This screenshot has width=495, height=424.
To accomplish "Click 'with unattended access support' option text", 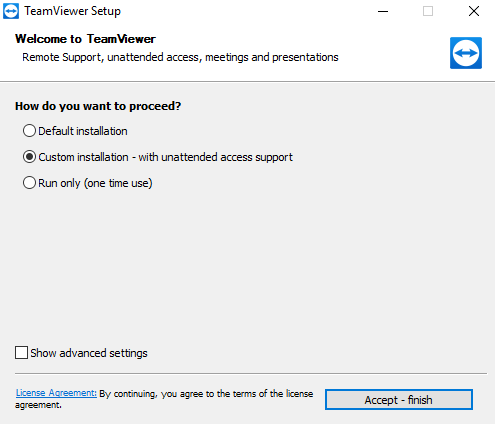I will click(215, 157).
